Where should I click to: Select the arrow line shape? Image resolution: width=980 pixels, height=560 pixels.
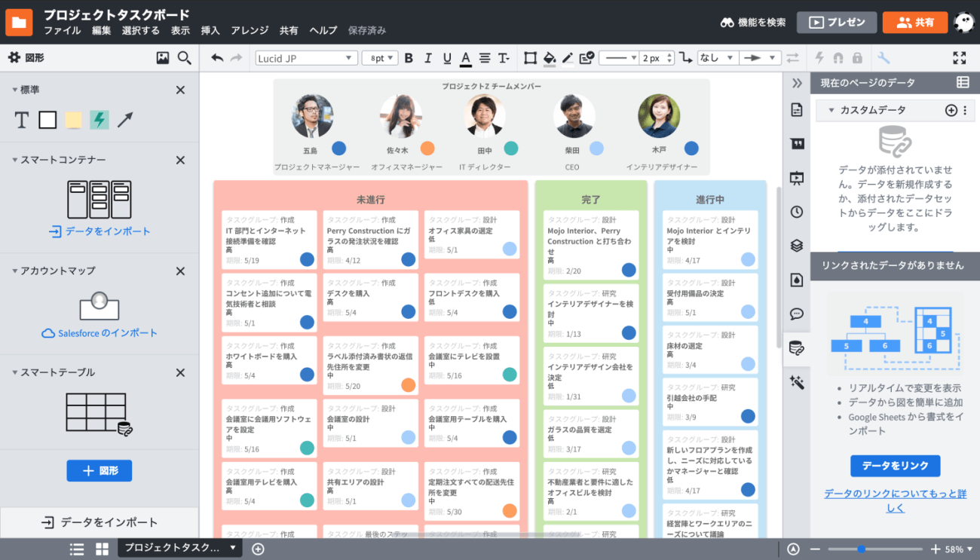tap(125, 119)
